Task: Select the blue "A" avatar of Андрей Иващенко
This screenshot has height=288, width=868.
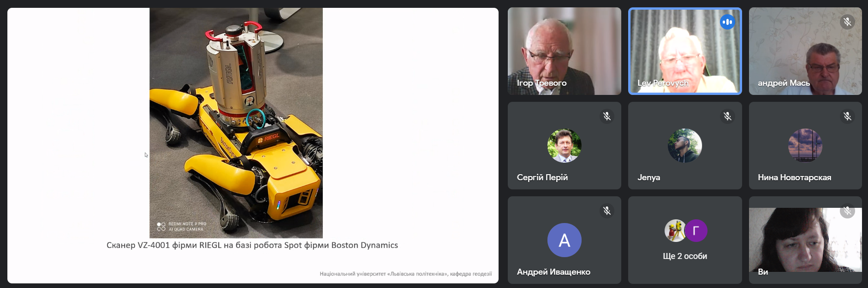Action: 564,240
